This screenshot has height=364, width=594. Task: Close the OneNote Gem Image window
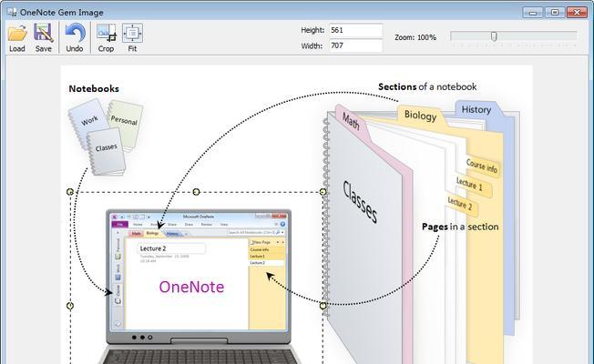pos(577,13)
